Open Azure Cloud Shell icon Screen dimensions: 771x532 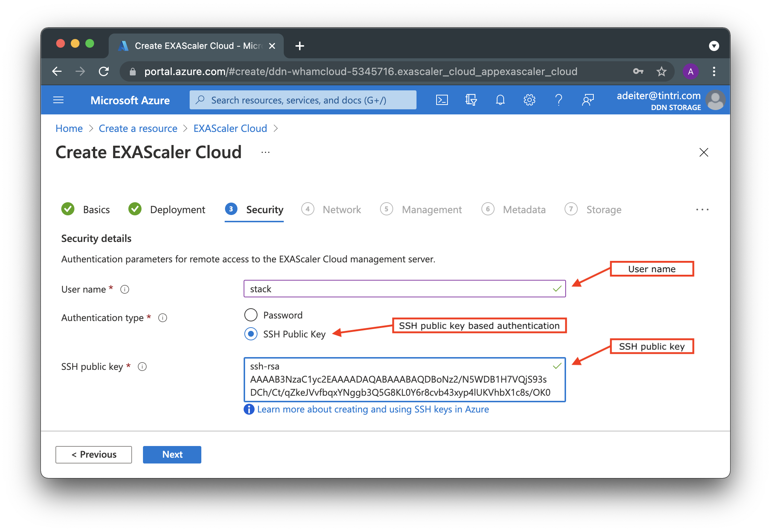pos(442,100)
